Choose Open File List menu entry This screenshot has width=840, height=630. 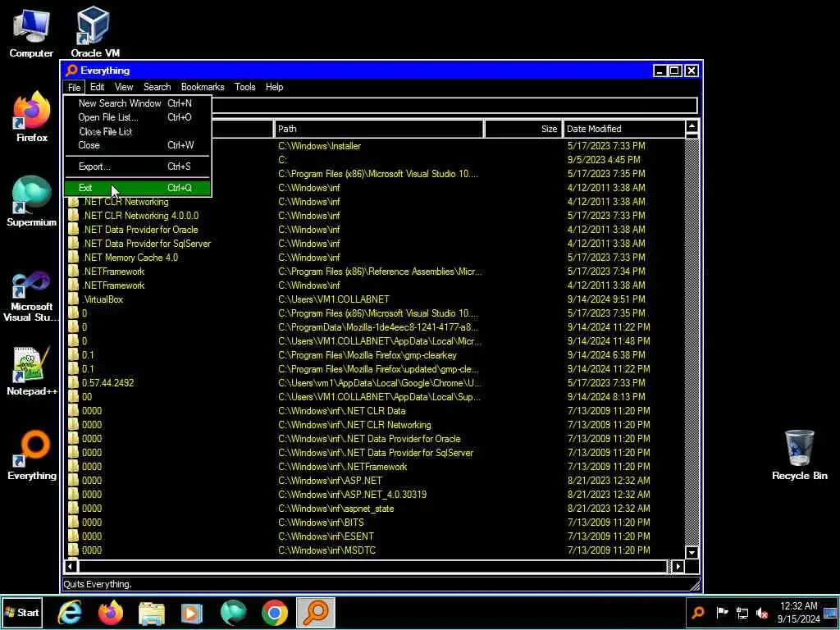tap(138, 116)
